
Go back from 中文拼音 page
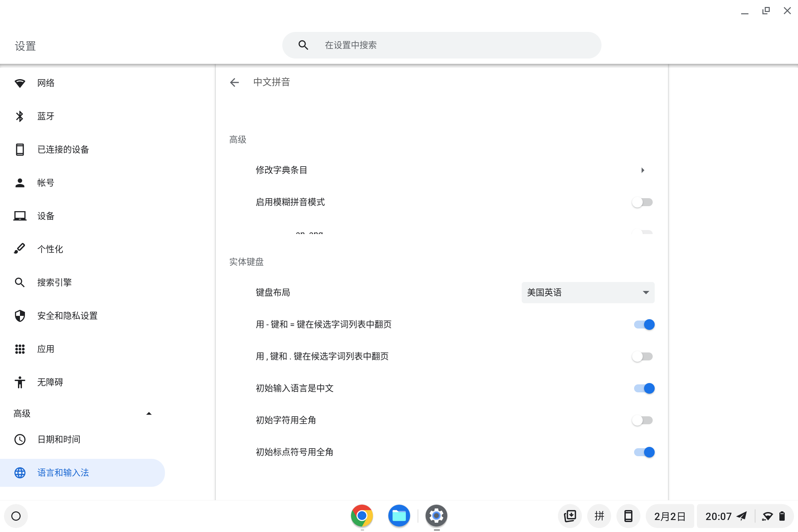pyautogui.click(x=234, y=82)
